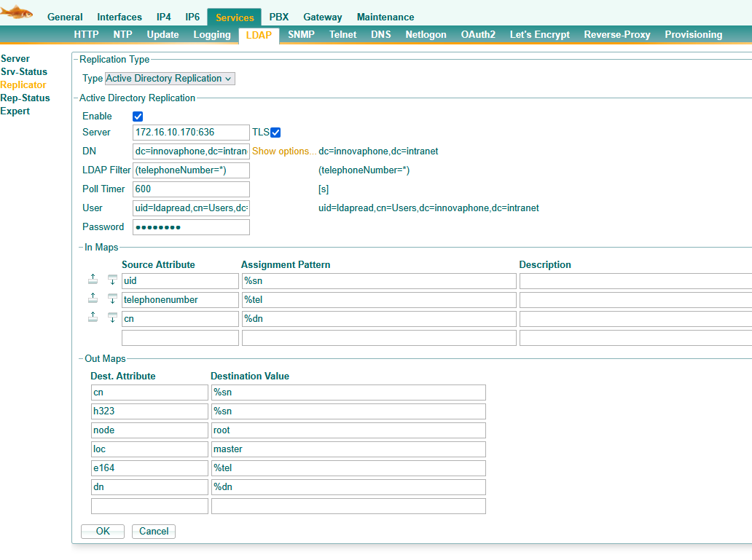
Task: Click the up arrow icon beside telephonenumber
Action: 93,299
